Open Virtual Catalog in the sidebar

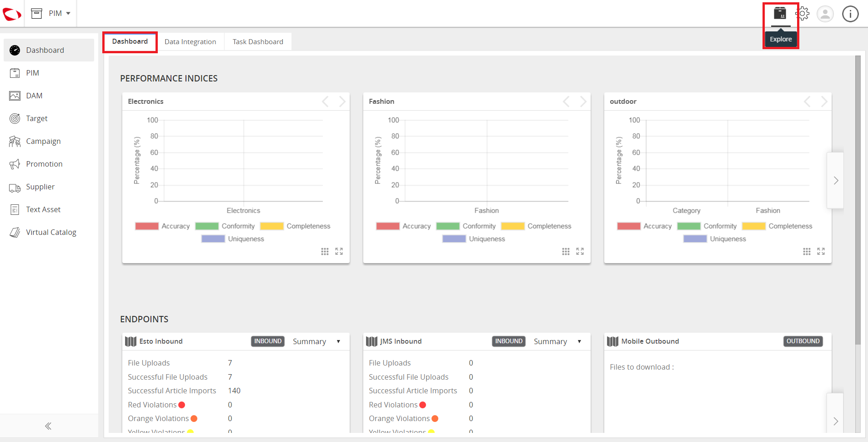(49, 232)
